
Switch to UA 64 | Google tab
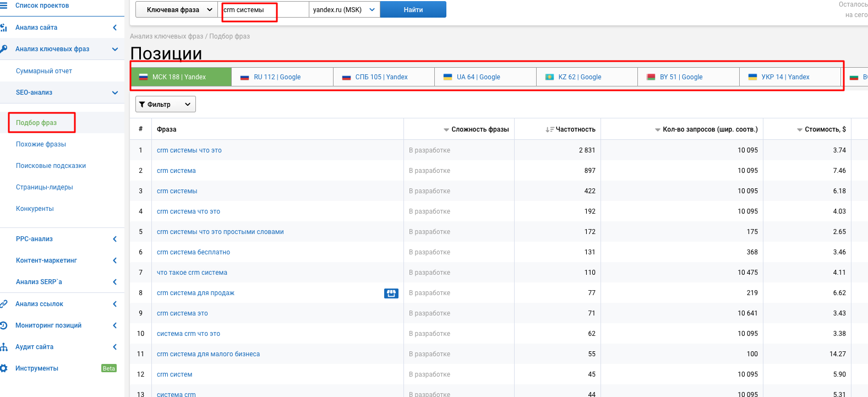[485, 77]
